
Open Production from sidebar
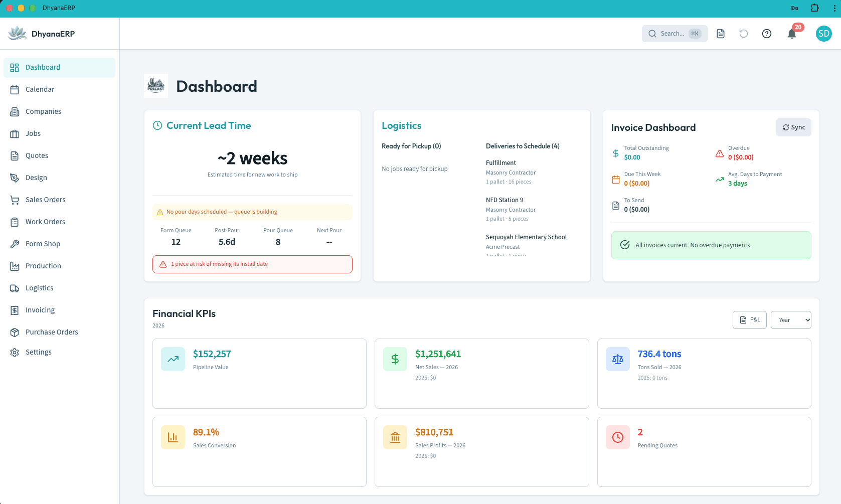59,266
